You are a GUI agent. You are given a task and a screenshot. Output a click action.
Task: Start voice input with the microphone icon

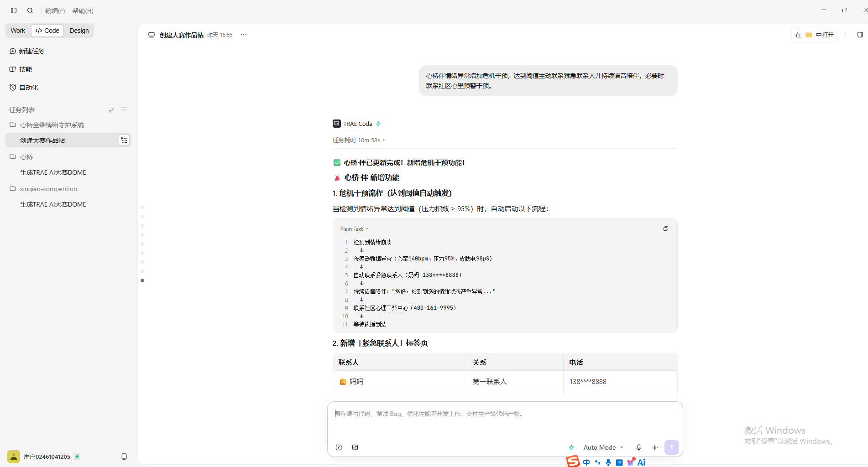pos(639,447)
